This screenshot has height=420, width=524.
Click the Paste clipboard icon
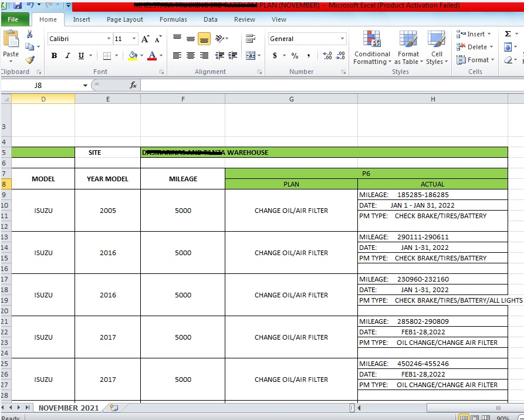pyautogui.click(x=11, y=39)
